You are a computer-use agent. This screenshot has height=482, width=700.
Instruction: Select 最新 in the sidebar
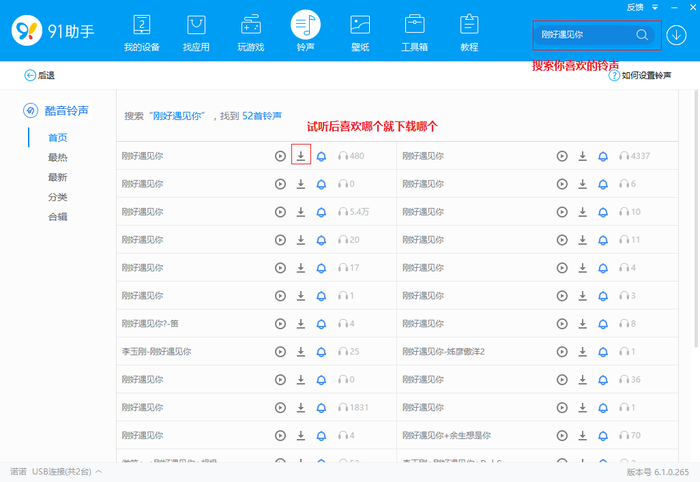[x=58, y=177]
